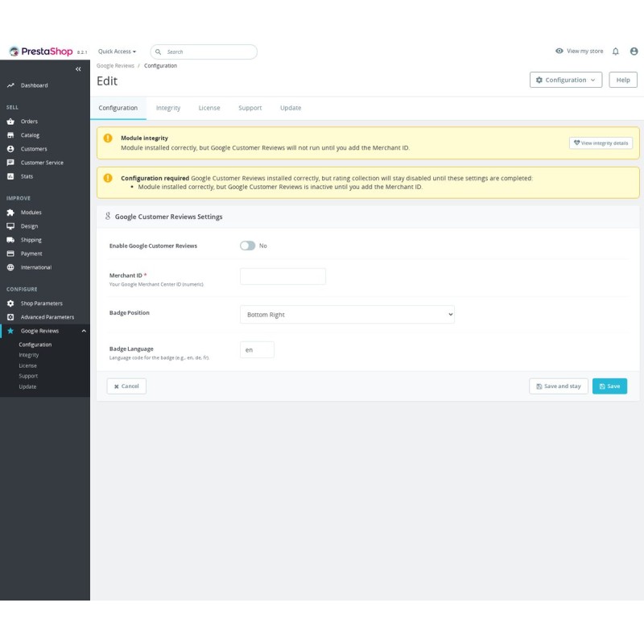Open notifications bell icon
The width and height of the screenshot is (644, 644).
pyautogui.click(x=615, y=52)
